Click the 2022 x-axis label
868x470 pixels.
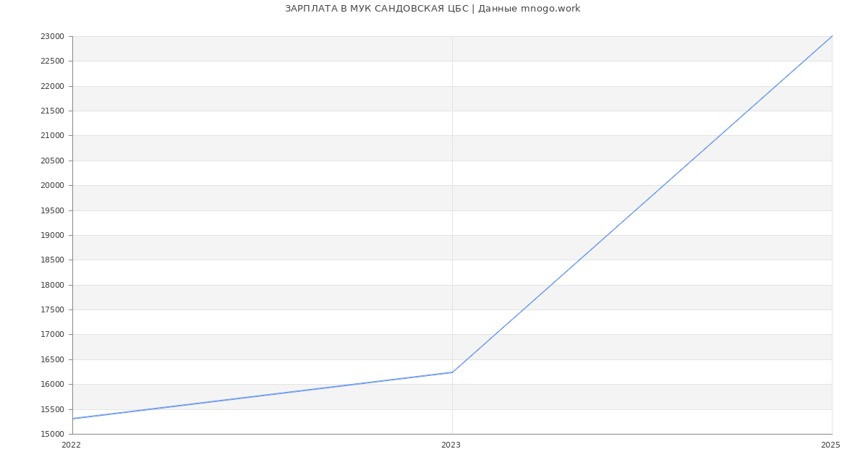pos(71,445)
